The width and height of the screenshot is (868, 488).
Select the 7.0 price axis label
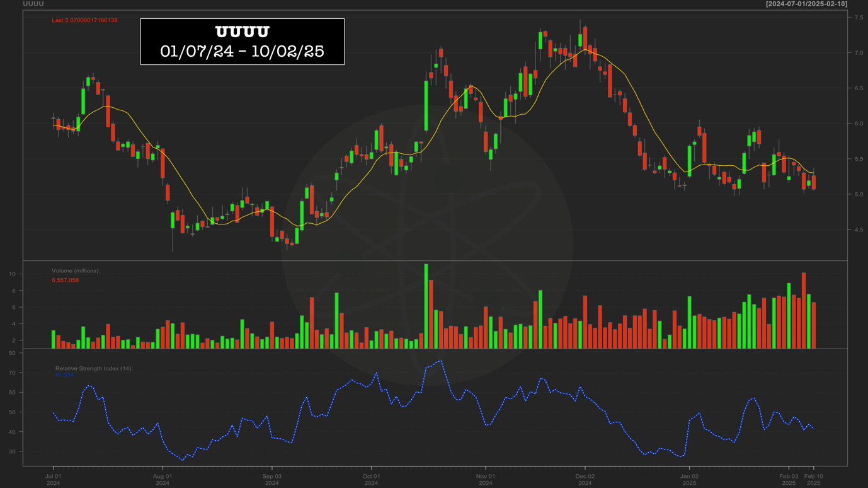pos(859,53)
